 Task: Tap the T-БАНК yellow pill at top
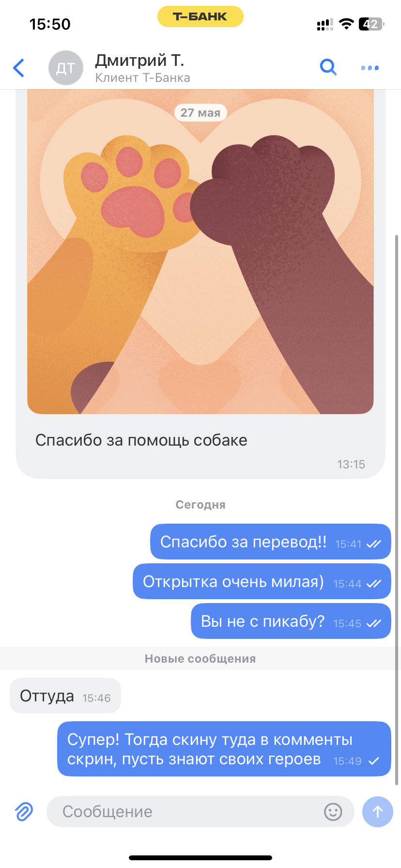(200, 16)
